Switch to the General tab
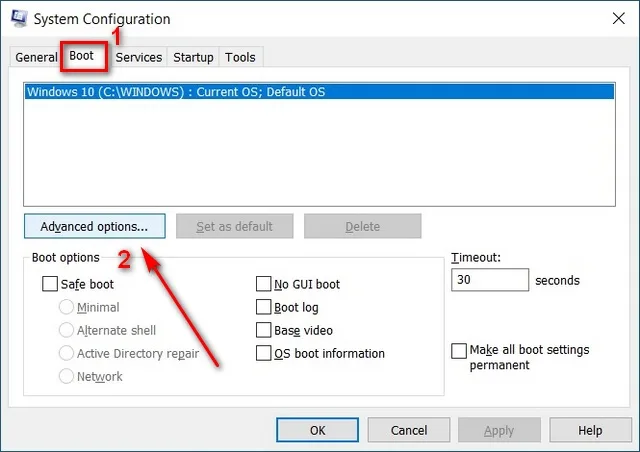 pyautogui.click(x=36, y=57)
